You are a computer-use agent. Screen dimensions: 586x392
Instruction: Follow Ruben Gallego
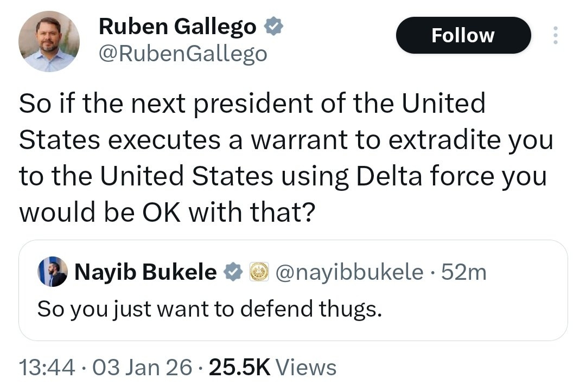click(463, 36)
